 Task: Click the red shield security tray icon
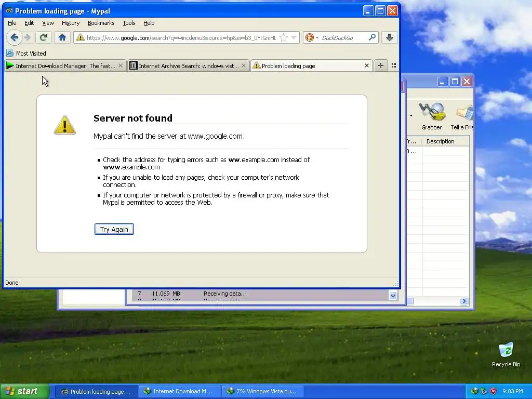(x=494, y=392)
